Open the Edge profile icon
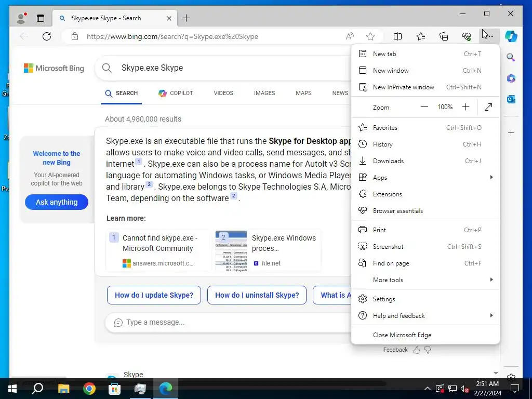 (21, 18)
